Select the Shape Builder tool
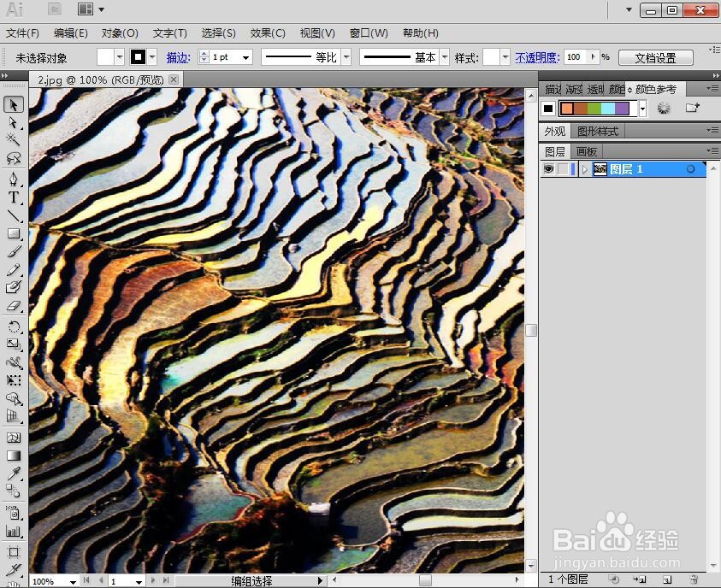Image resolution: width=721 pixels, height=588 pixels. click(x=14, y=398)
